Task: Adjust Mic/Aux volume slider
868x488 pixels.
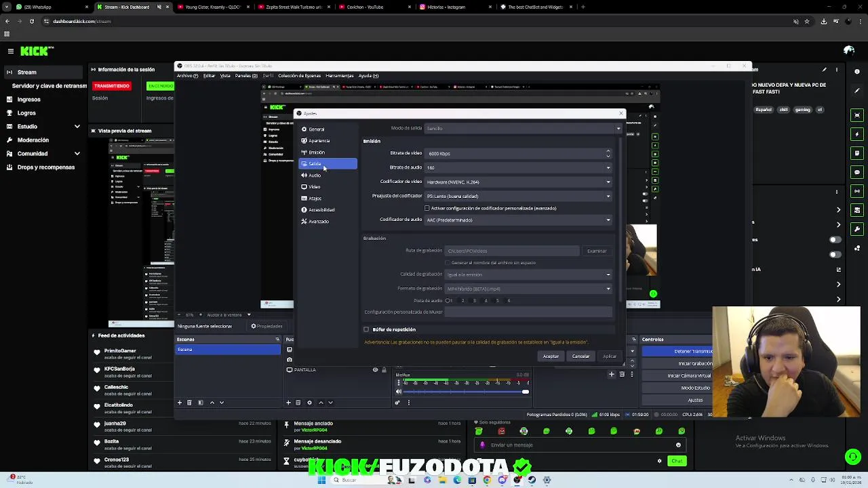Action: point(465,391)
